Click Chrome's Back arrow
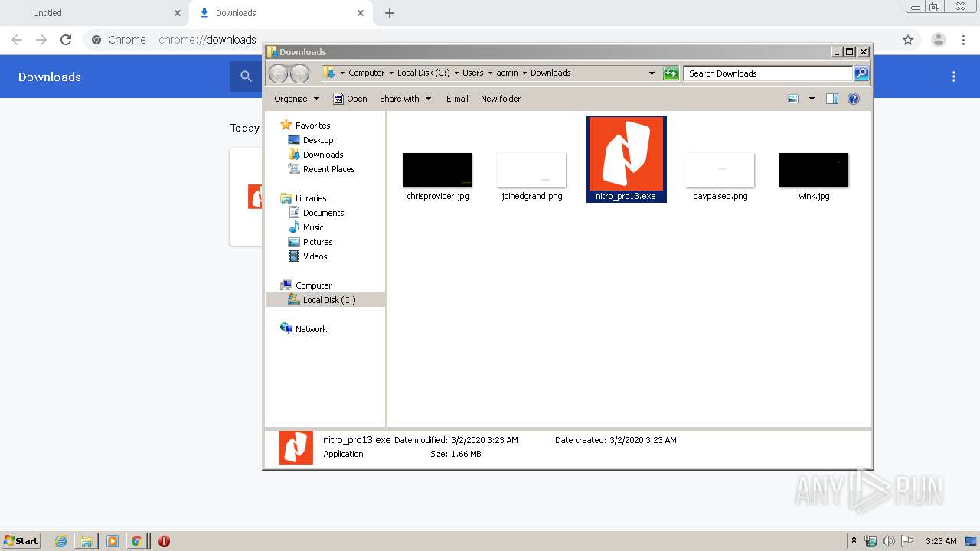 coord(17,40)
